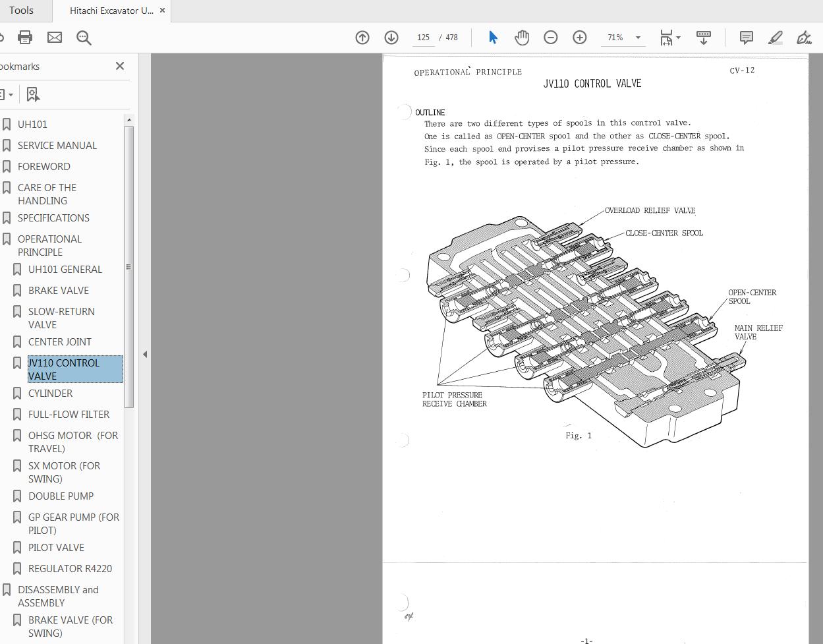Open Find with the magnifier icon
This screenshot has width=823, height=644.
pyautogui.click(x=84, y=38)
